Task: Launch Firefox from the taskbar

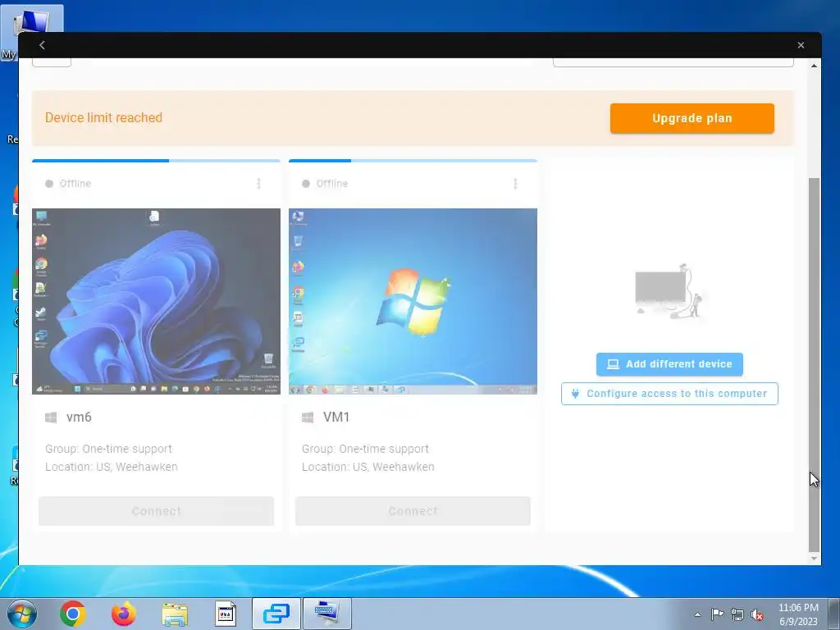Action: 123,614
